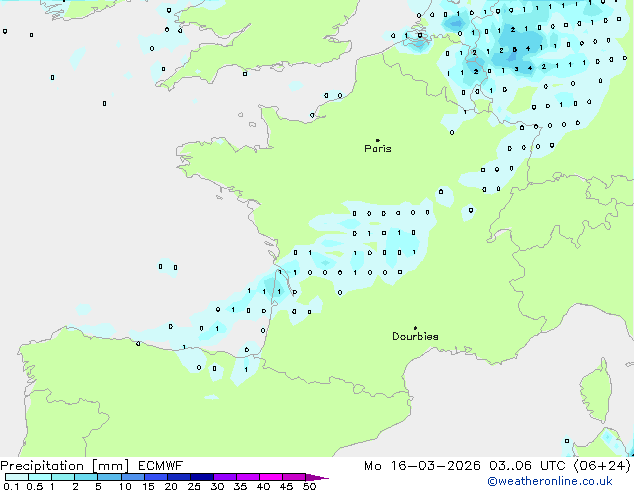The height and width of the screenshot is (490, 634).
Task: Select legend swatch between 30 and 35
Action: tap(225, 477)
